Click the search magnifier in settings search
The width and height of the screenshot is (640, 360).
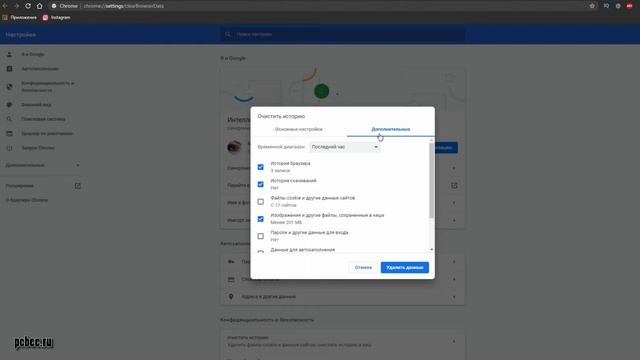pyautogui.click(x=228, y=34)
